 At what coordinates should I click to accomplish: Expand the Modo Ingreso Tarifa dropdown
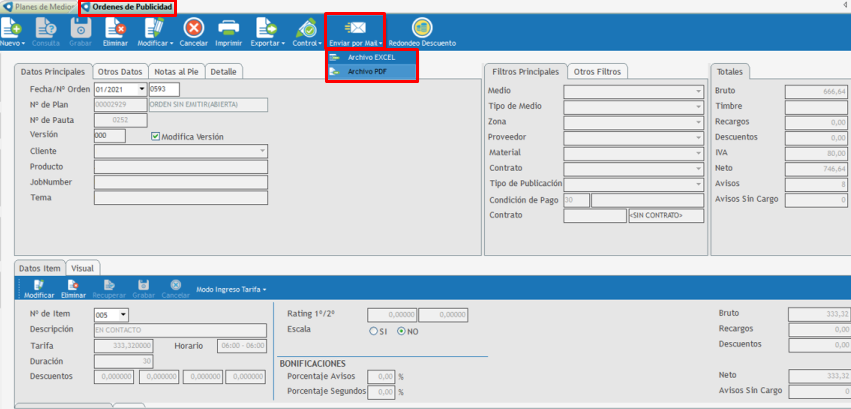[231, 289]
